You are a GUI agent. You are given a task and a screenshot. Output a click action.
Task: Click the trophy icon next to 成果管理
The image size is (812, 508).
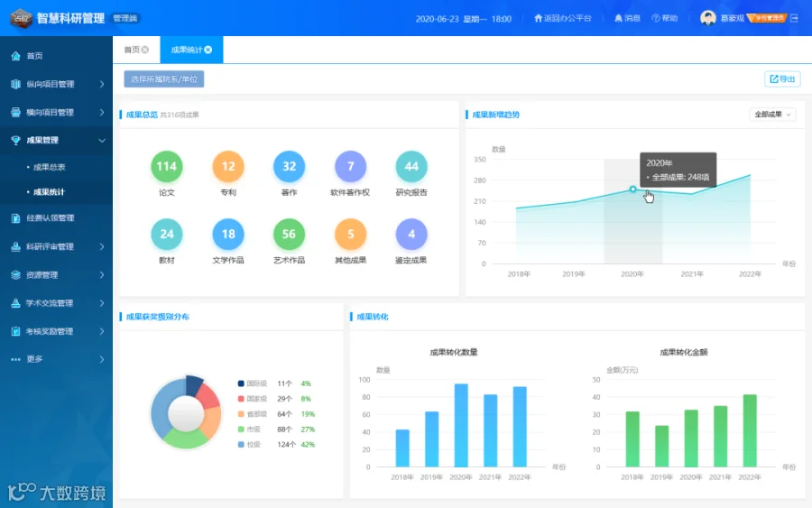point(15,141)
